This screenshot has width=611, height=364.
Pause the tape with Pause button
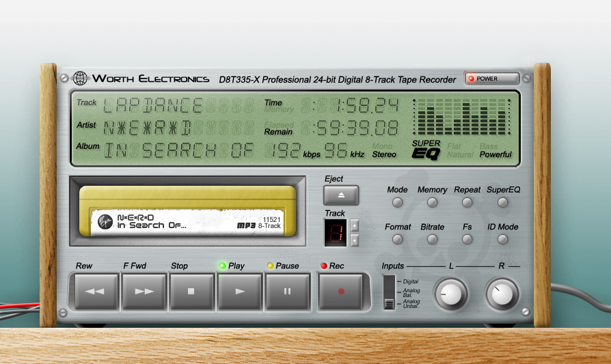pyautogui.click(x=287, y=292)
